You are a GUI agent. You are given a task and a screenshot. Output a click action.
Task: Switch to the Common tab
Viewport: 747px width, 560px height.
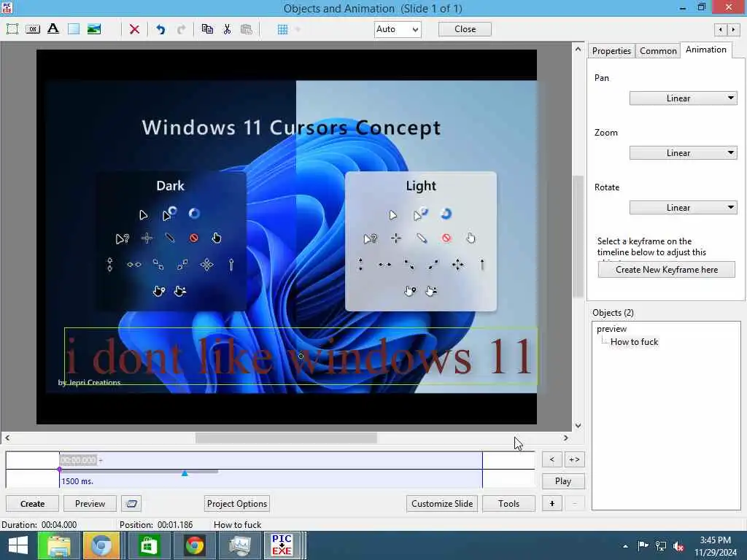coord(658,50)
